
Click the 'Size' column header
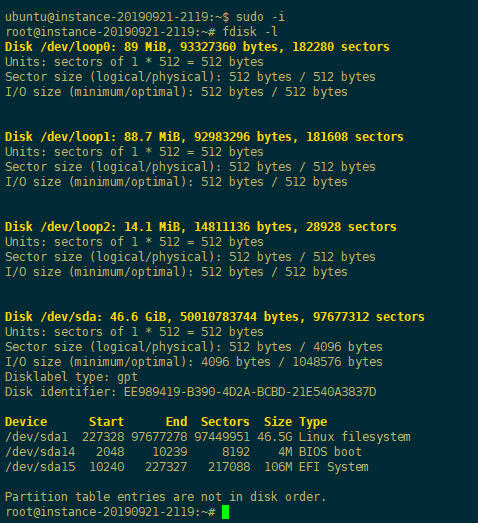coord(278,422)
